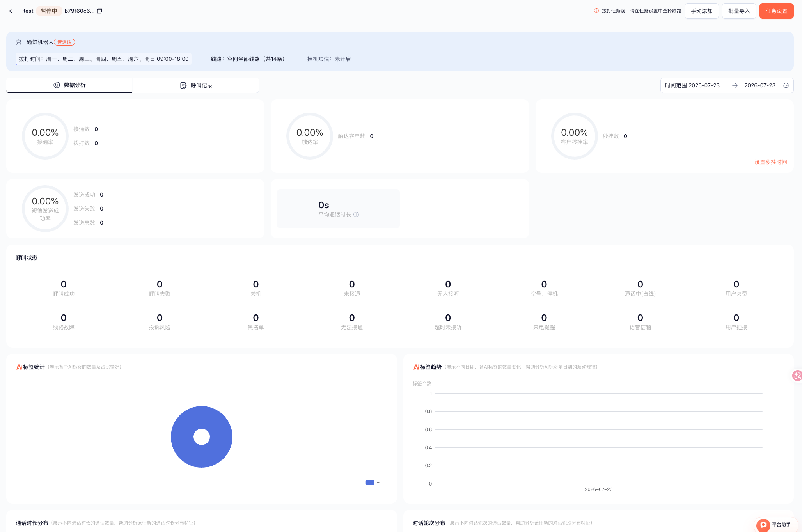Image resolution: width=802 pixels, height=532 pixels.
Task: Click the 发送失败 value
Action: pos(102,209)
